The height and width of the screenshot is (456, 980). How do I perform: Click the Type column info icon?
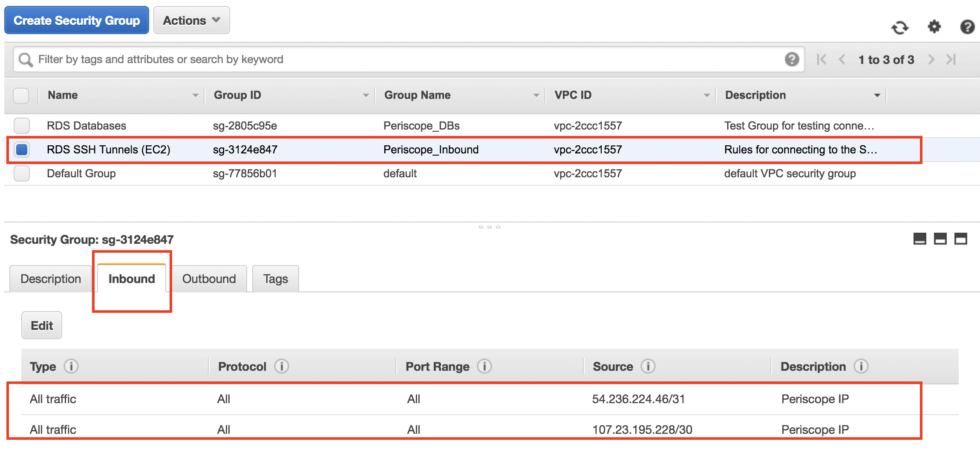point(71,366)
